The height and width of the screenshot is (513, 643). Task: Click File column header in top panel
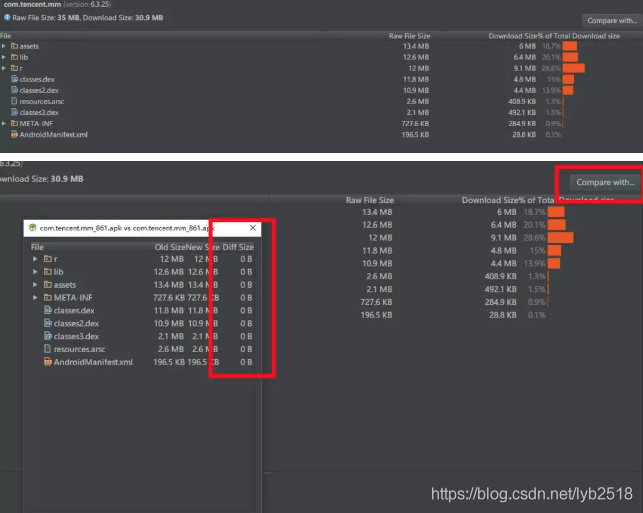pos(6,36)
